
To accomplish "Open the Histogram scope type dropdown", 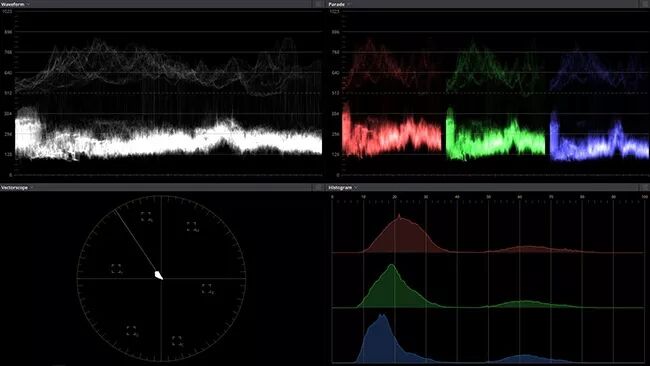I will 343,188.
